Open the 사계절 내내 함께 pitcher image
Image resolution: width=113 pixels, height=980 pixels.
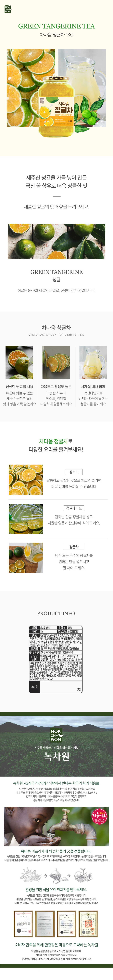pyautogui.click(x=93, y=363)
